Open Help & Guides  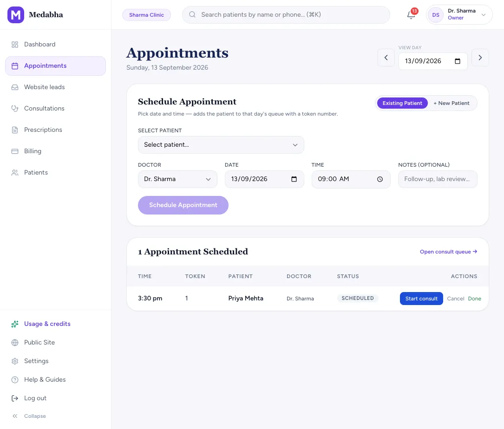pyautogui.click(x=56, y=380)
